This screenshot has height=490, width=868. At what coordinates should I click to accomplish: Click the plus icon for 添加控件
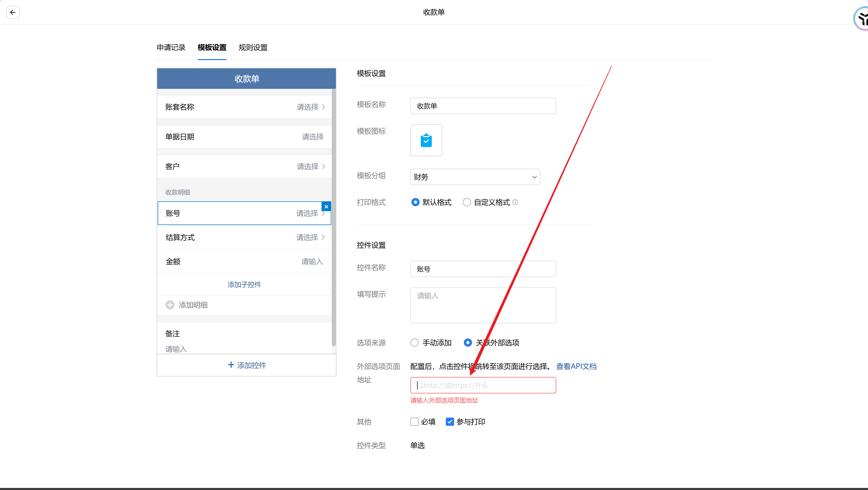pos(231,365)
